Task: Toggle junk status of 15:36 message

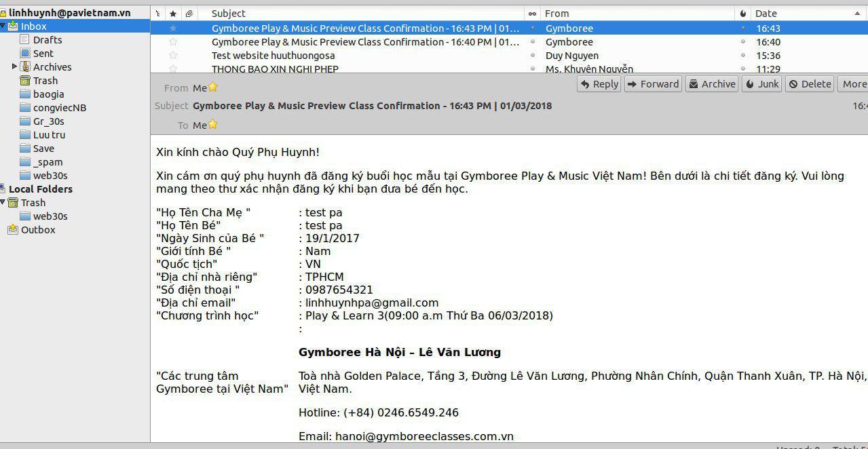Action: (743, 56)
